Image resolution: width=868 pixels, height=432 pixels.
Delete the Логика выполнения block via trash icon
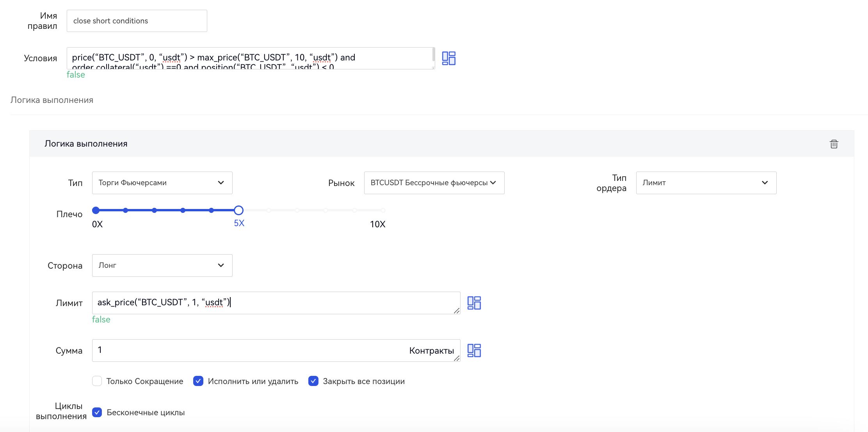[834, 144]
